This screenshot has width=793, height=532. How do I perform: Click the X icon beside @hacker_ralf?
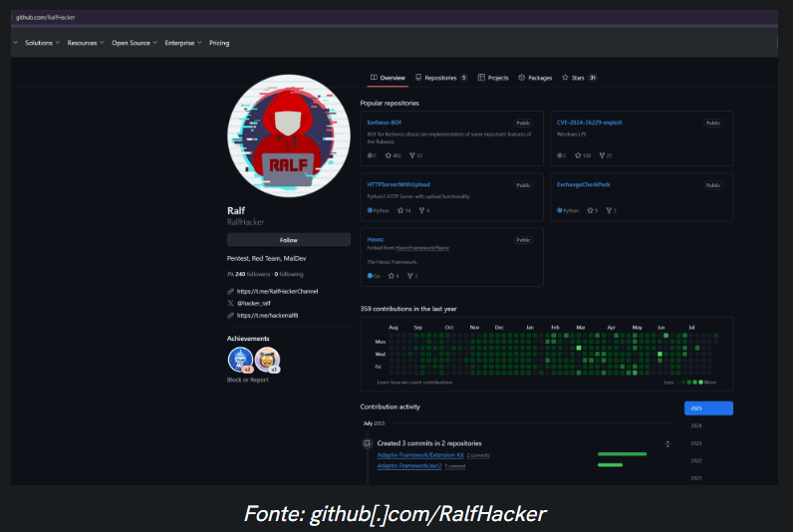coord(231,303)
